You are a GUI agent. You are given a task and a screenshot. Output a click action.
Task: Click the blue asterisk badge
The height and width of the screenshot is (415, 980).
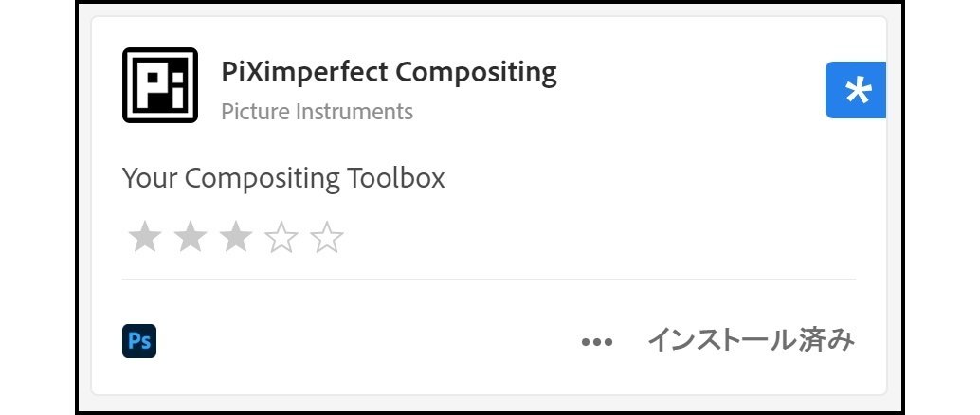click(856, 91)
